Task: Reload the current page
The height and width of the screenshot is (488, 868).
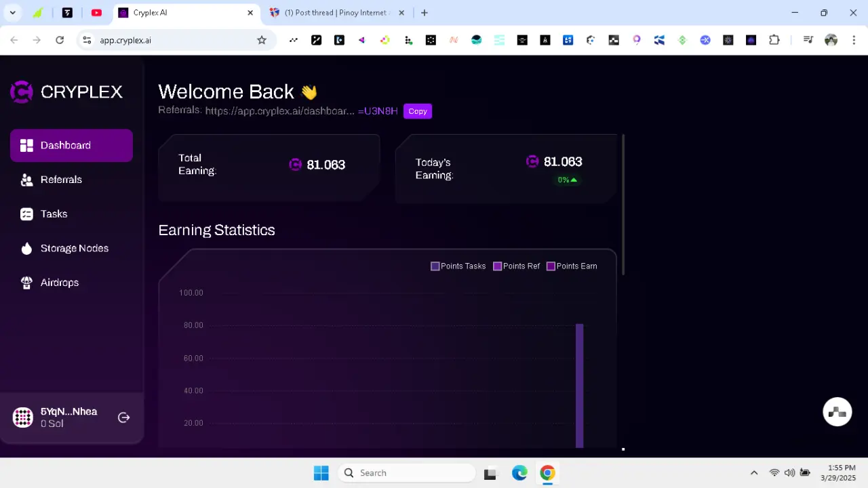Action: 60,40
